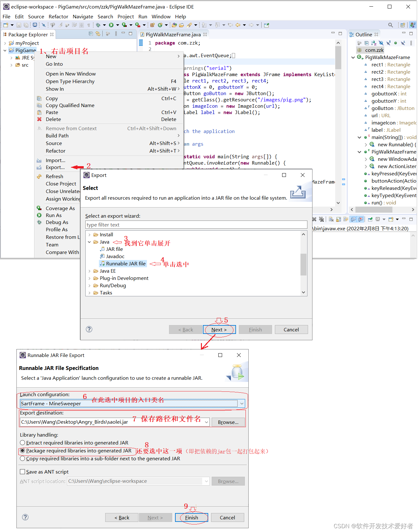
Task: Click the yellow Back navigation arrow in the toolbar
Action: click(238, 25)
